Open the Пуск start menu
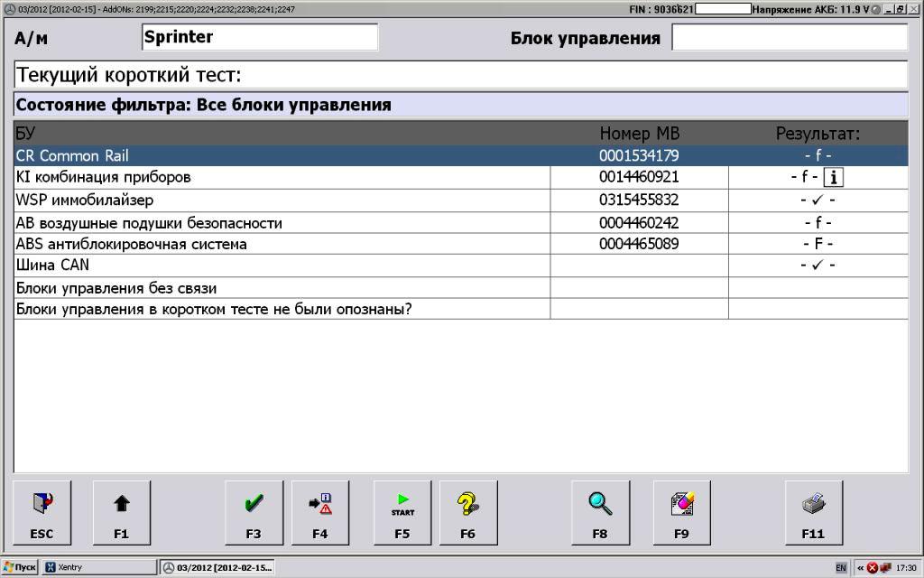 (x=20, y=567)
